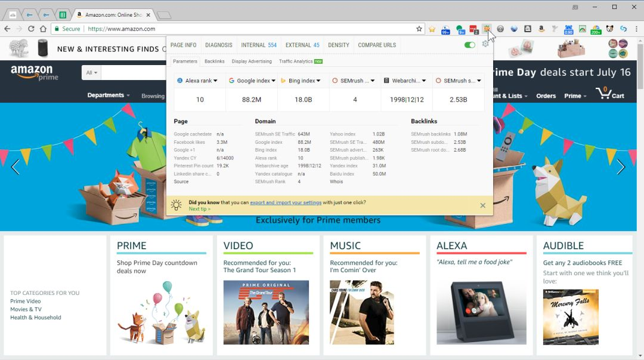Viewport: 644px width, 360px height.
Task: Open Movies & TV category link
Action: (26, 309)
